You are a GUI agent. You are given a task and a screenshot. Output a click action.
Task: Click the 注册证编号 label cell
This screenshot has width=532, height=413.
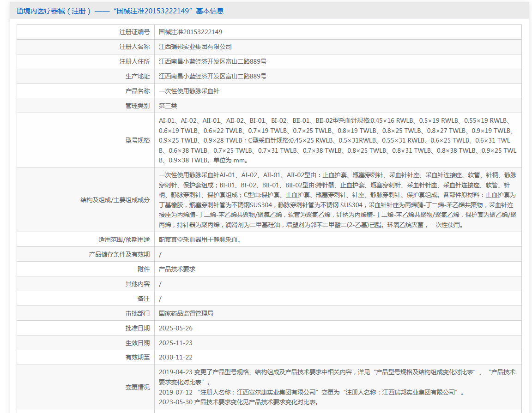point(85,32)
